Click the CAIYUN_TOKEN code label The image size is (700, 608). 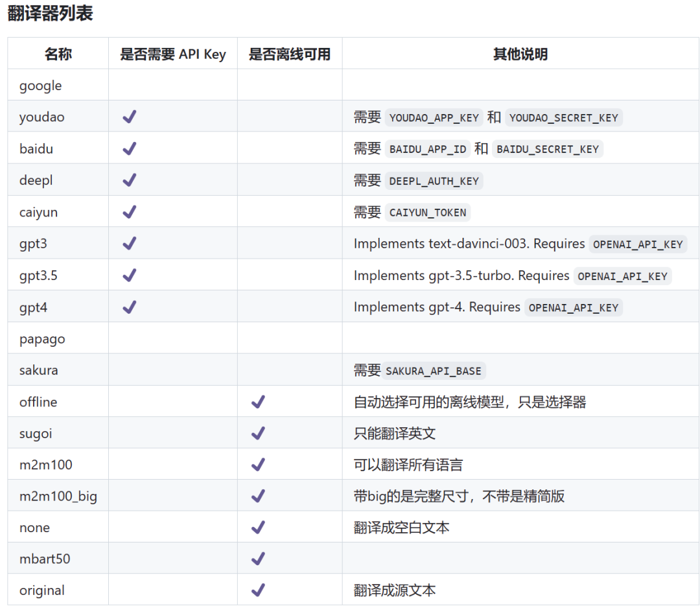point(428,213)
